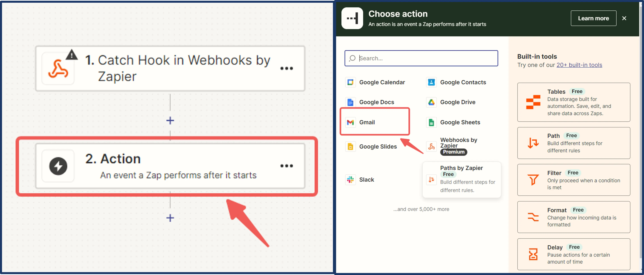Click the '...and over 5,000+ more' text

click(x=421, y=209)
